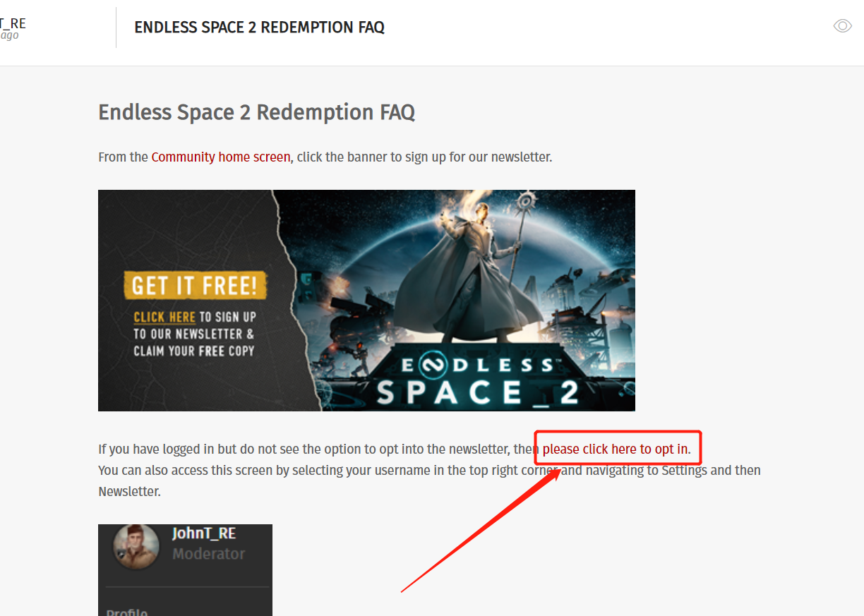This screenshot has height=616, width=864.
Task: Select the JohnT_RE username in dark panel
Action: click(x=204, y=533)
